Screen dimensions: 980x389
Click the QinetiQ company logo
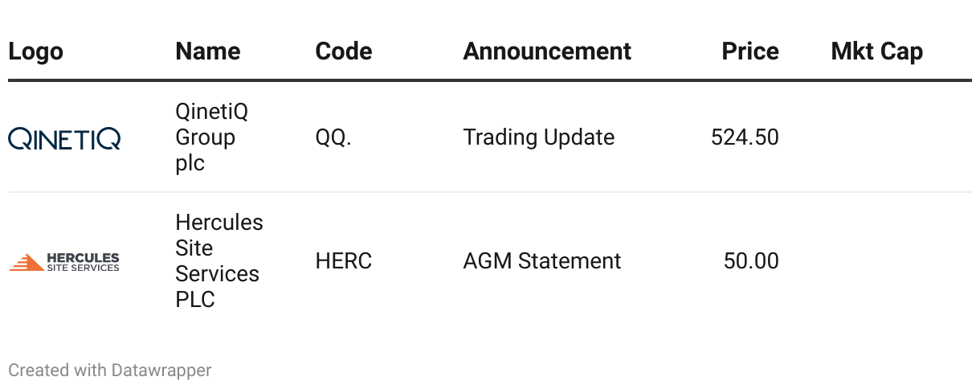[x=64, y=138]
